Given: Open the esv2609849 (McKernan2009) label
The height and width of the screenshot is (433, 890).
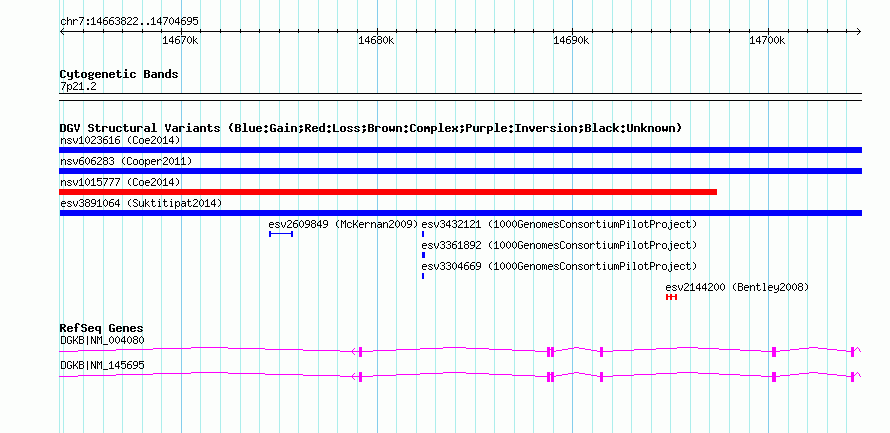Looking at the screenshot, I should (343, 224).
